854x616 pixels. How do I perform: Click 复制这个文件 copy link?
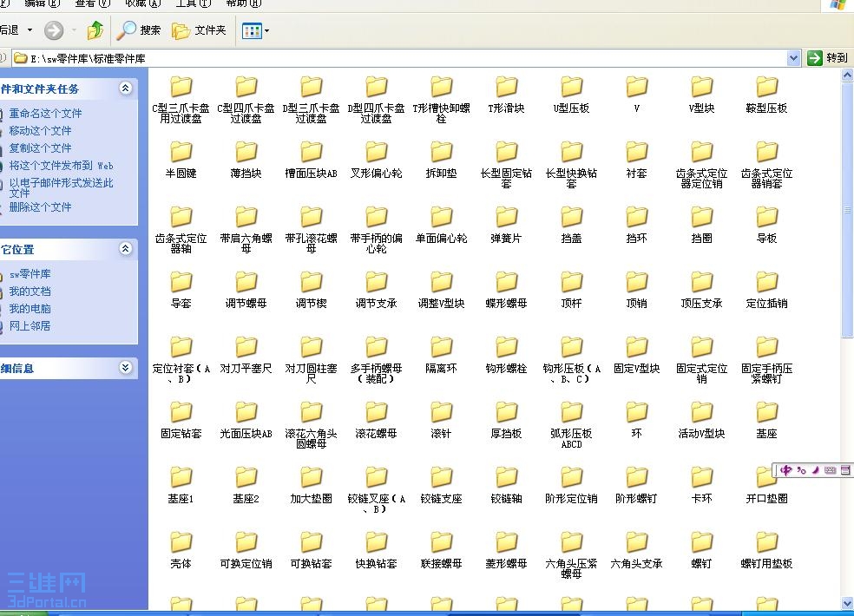[40, 148]
